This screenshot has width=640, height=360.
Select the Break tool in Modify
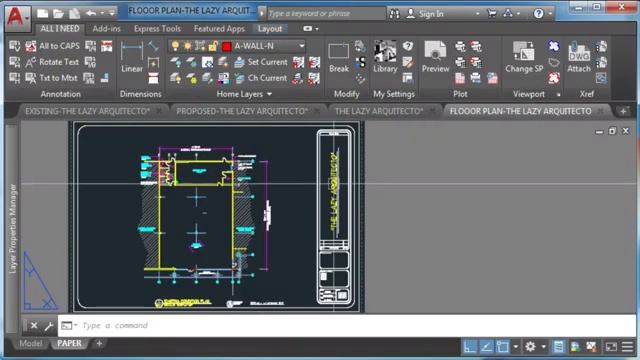(x=339, y=58)
